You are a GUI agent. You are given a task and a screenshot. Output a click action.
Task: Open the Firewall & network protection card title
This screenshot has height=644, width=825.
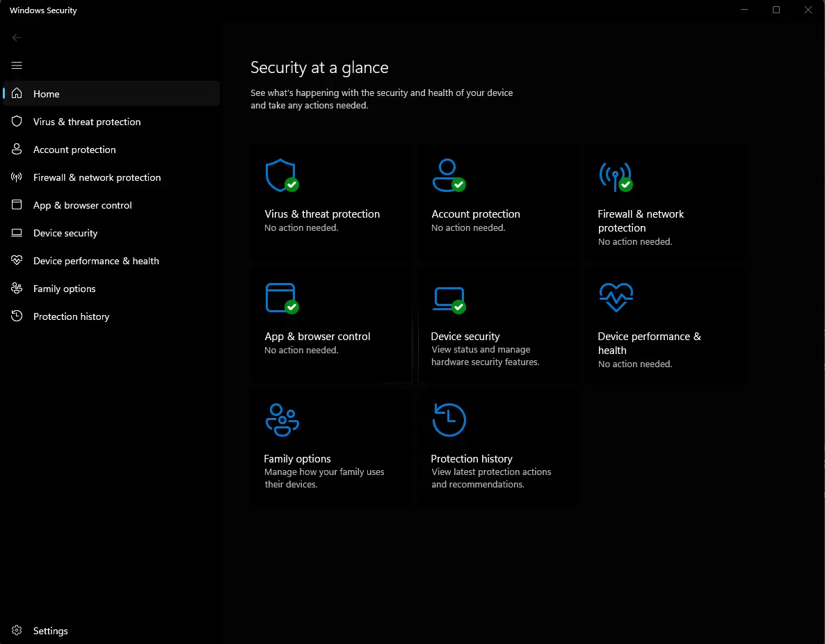click(641, 220)
